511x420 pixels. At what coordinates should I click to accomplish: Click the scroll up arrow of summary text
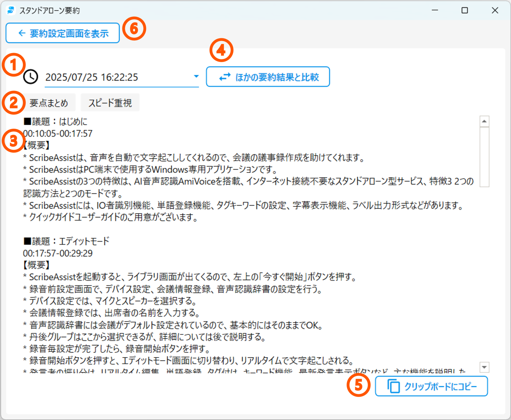tap(484, 121)
